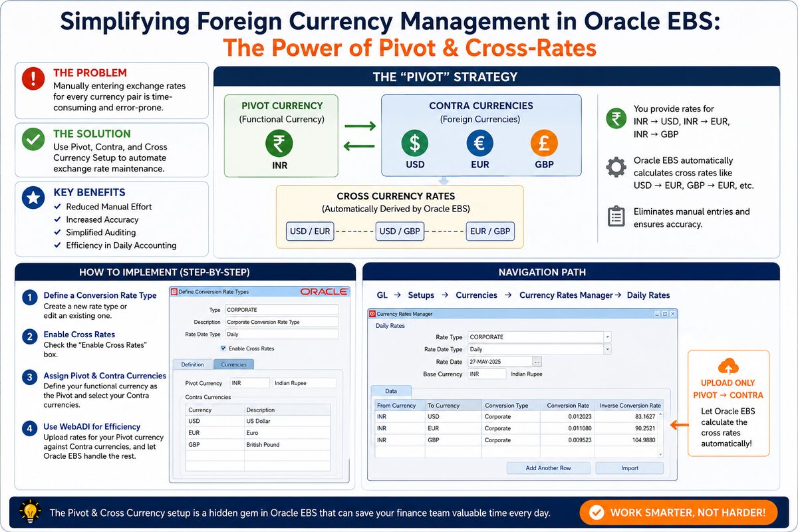Select the Data tab in Daily Rates
The width and height of the screenshot is (798, 532).
(x=391, y=392)
